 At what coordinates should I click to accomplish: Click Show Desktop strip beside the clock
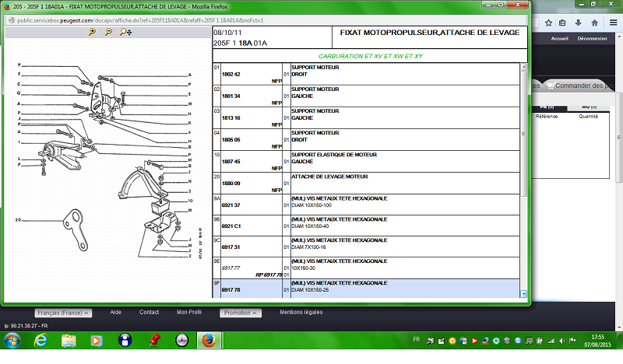(x=619, y=341)
